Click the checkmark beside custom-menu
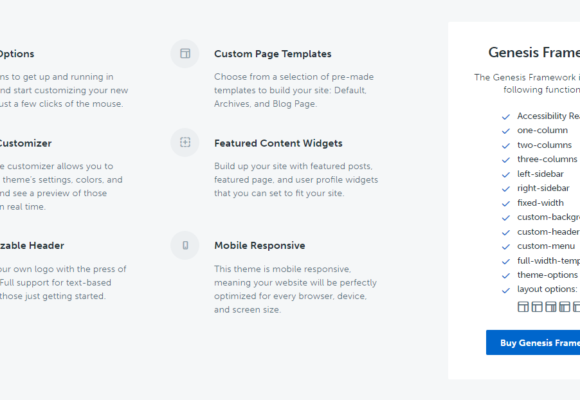The image size is (580, 400). click(x=506, y=247)
